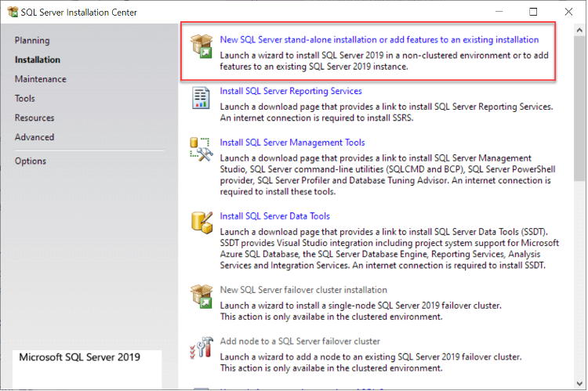Click the SQL Server title bar icon

[13, 12]
